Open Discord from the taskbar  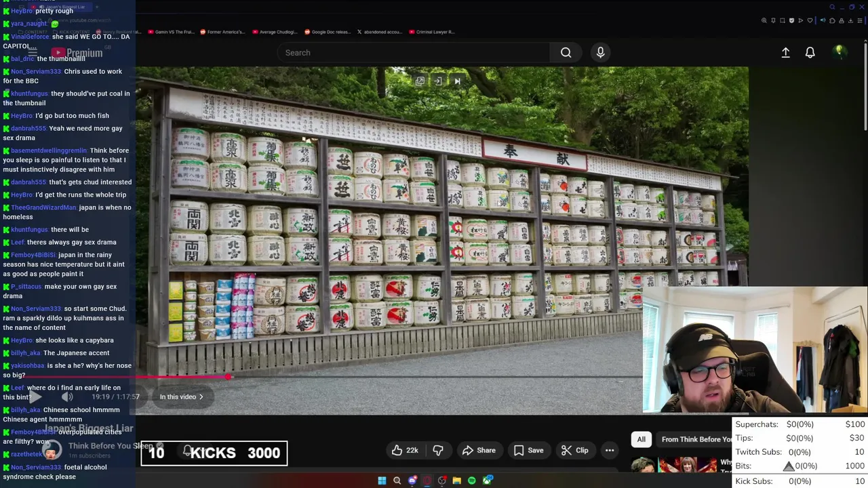412,481
